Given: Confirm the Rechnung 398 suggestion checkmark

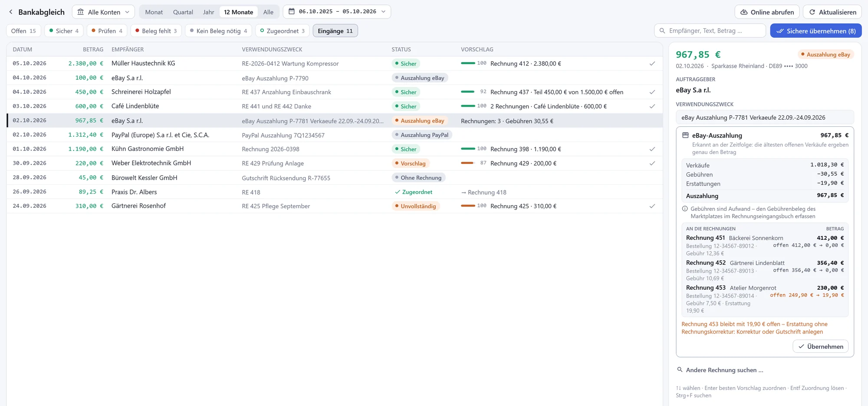Looking at the screenshot, I should click(x=652, y=149).
